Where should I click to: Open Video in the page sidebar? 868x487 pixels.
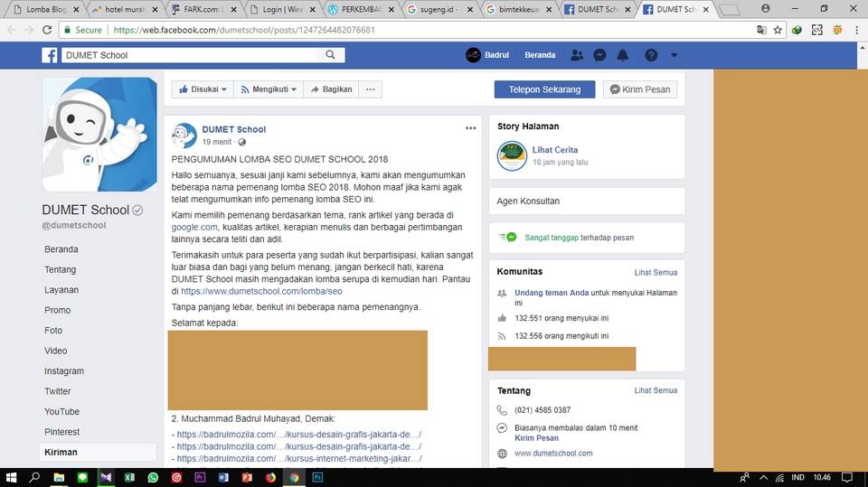pos(55,351)
